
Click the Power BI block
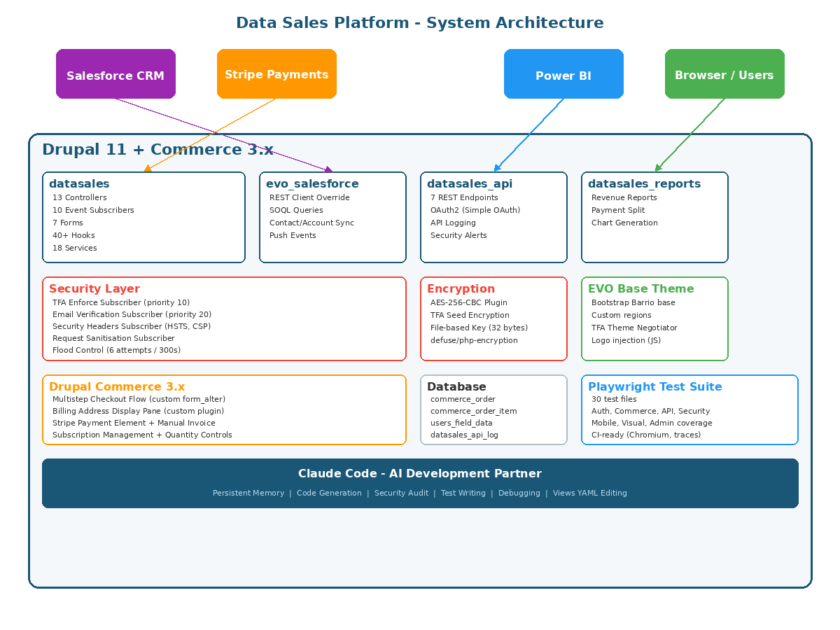click(x=563, y=73)
